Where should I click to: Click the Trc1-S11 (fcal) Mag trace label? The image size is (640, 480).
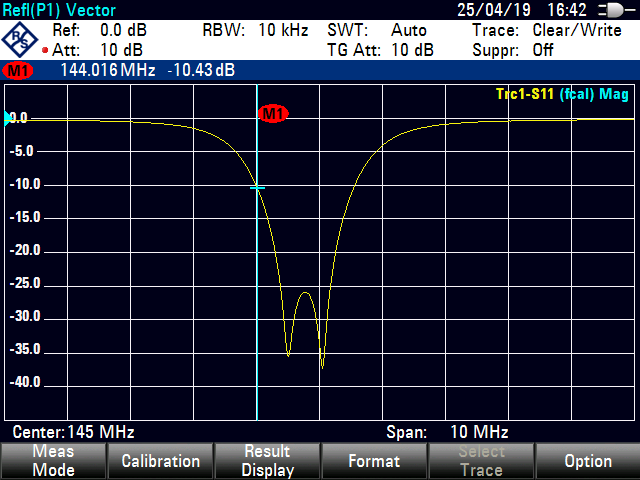561,94
